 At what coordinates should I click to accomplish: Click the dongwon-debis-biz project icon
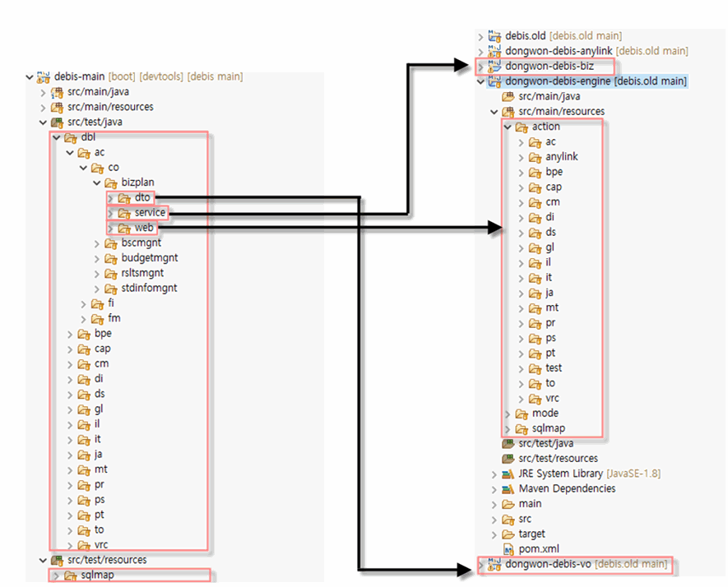[494, 67]
